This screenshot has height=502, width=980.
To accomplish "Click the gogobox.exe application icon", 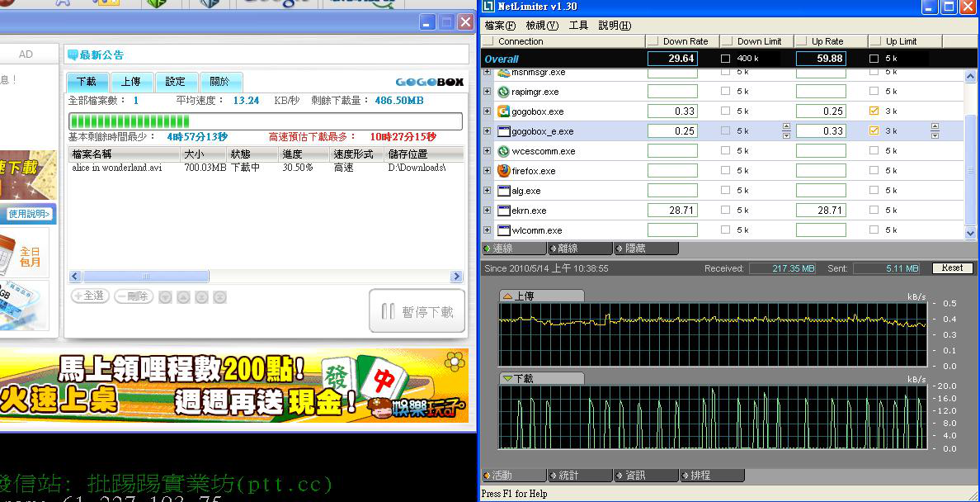I will coord(503,111).
